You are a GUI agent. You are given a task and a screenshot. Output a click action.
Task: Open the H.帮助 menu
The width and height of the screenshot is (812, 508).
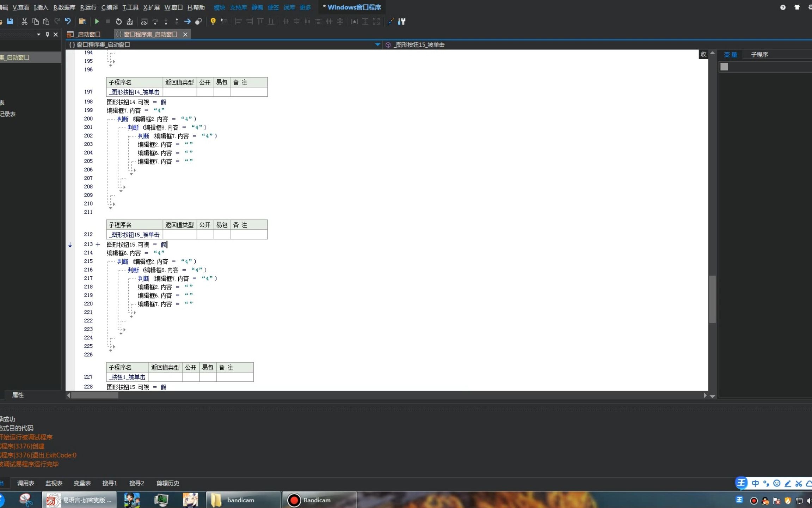[x=196, y=7]
